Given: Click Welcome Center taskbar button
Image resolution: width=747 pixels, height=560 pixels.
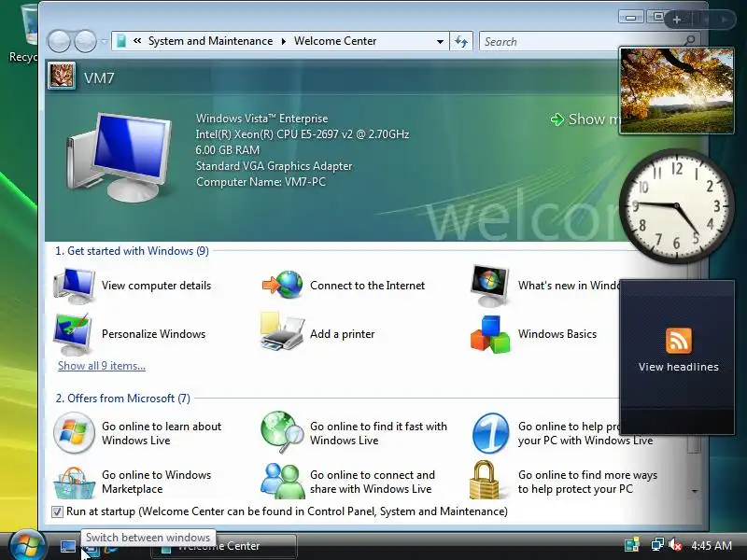Looking at the screenshot, I should (224, 546).
